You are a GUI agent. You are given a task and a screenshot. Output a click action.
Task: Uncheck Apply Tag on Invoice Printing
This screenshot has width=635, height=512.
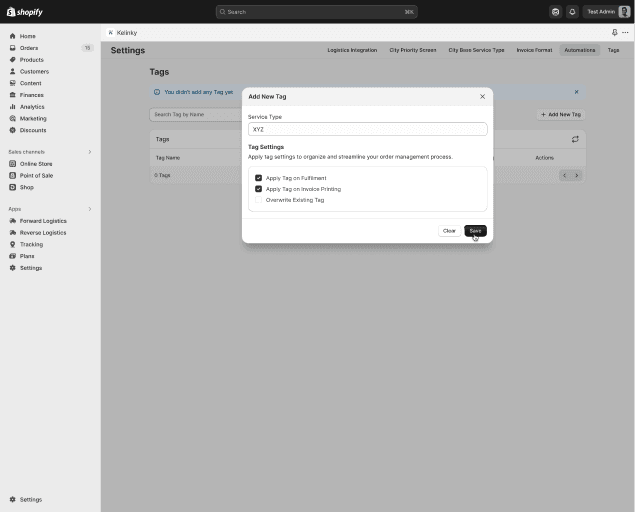click(259, 189)
